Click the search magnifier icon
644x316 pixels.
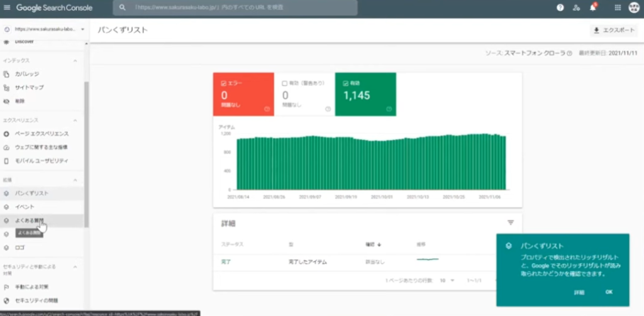pos(122,8)
